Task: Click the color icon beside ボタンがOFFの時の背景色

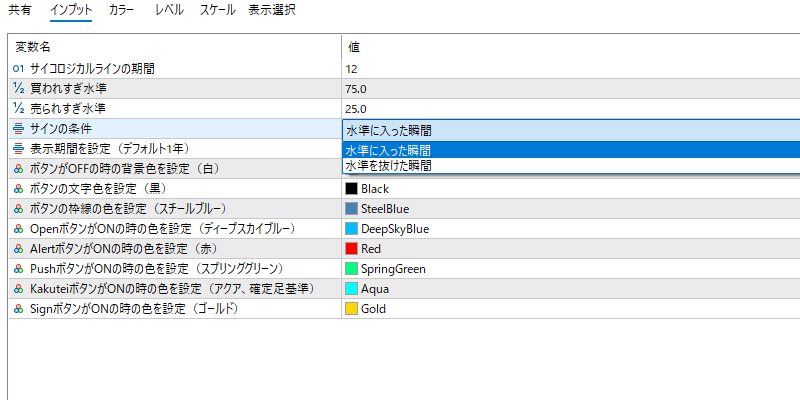Action: pos(19,169)
